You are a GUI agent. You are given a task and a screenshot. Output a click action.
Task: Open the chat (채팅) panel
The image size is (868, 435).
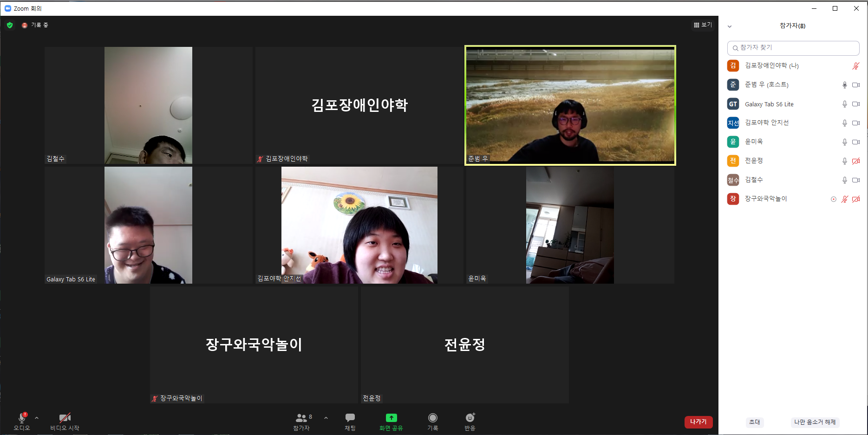coord(350,422)
